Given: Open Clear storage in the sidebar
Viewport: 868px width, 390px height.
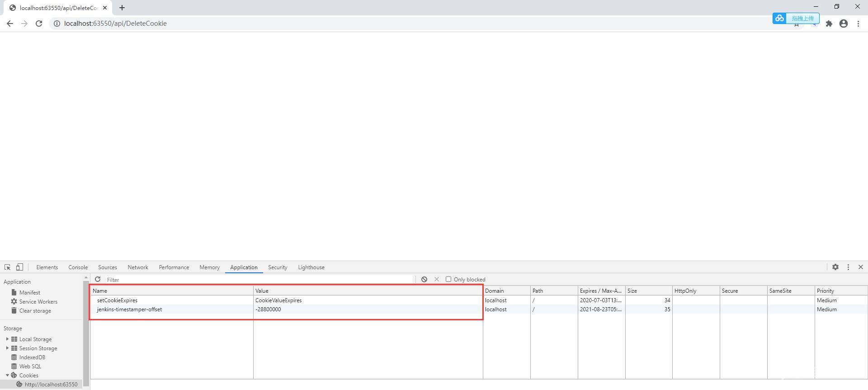Looking at the screenshot, I should coord(35,311).
